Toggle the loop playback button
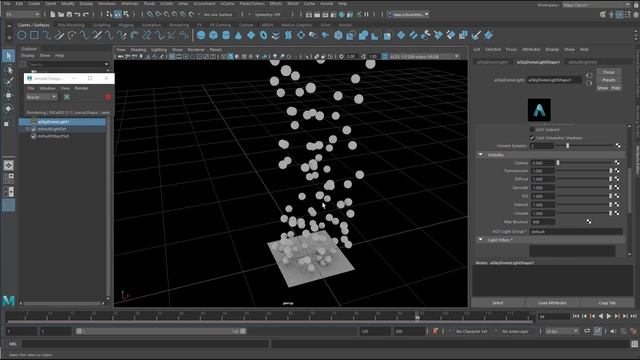This screenshot has width=640, height=360. (x=587, y=331)
